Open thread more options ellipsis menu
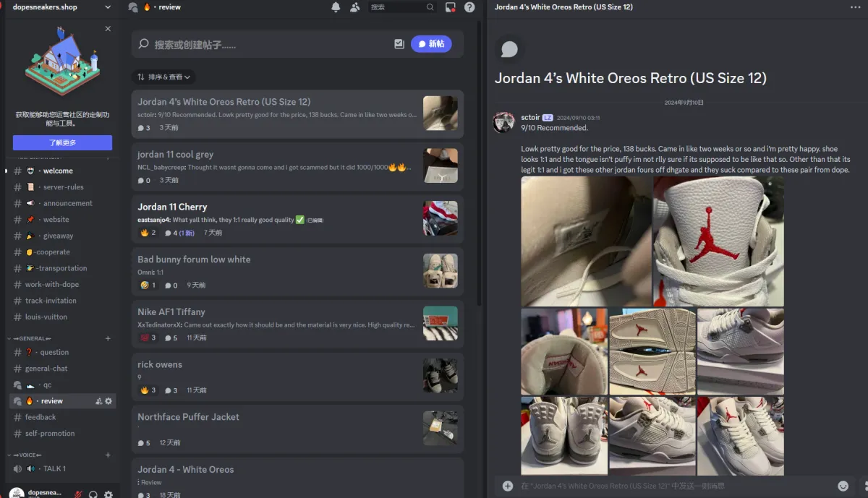This screenshot has height=498, width=868. pos(856,7)
